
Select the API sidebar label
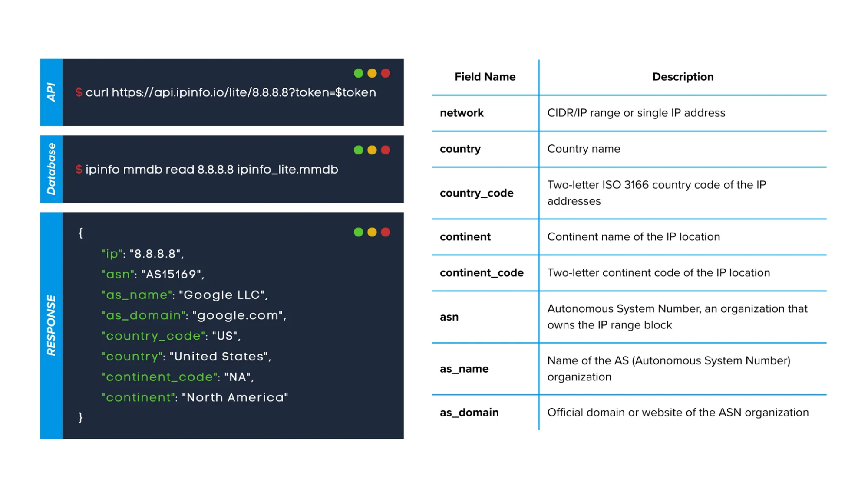(x=52, y=93)
